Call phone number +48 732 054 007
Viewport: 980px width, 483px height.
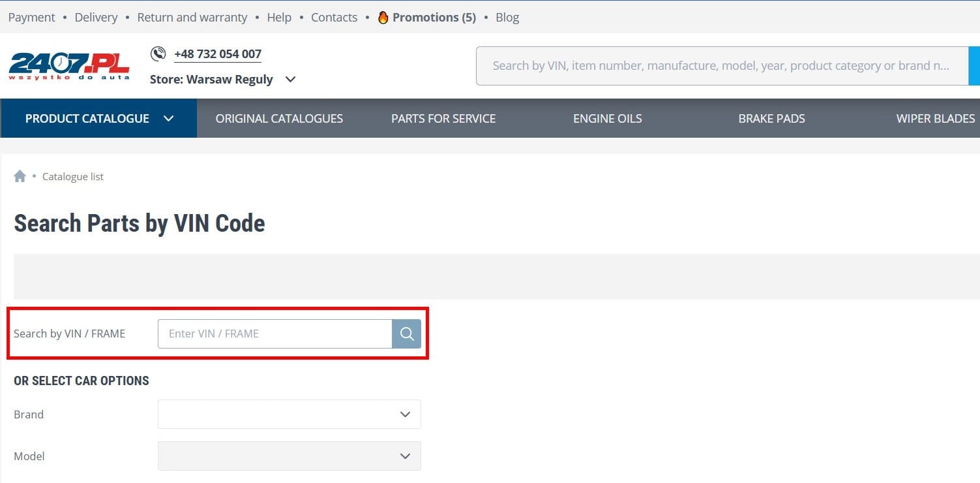pyautogui.click(x=218, y=54)
